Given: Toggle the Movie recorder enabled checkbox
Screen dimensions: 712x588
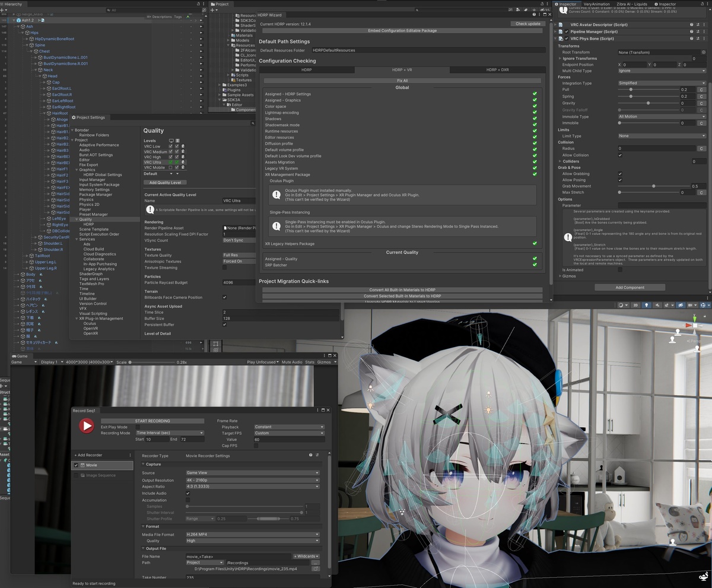Looking at the screenshot, I should [x=76, y=466].
